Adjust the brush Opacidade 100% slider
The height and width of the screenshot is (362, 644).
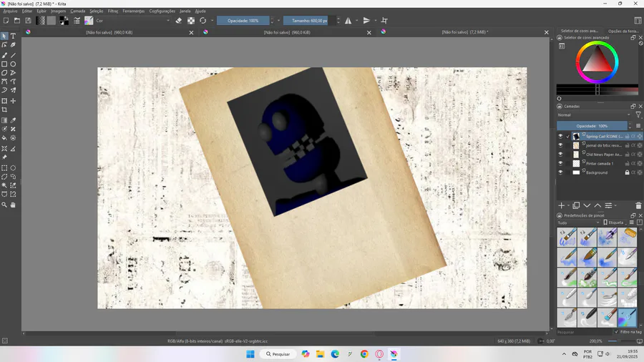click(243, 21)
